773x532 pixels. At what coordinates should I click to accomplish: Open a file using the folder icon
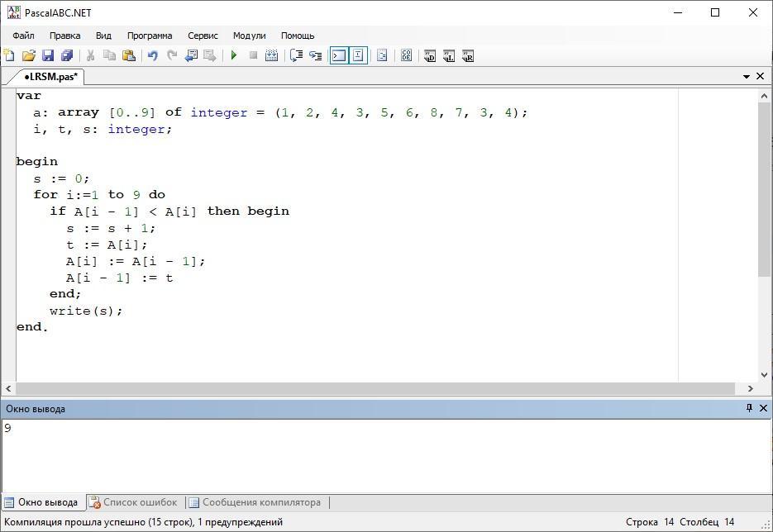[29, 55]
